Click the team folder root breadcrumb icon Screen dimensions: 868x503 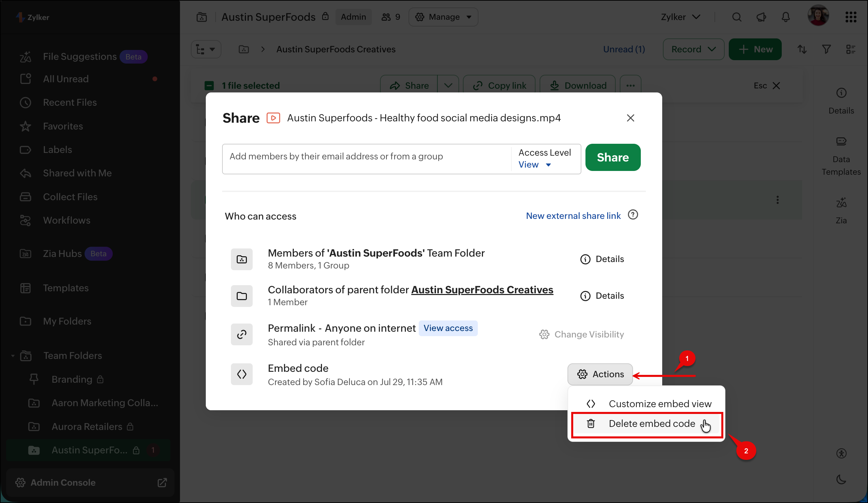coord(244,49)
